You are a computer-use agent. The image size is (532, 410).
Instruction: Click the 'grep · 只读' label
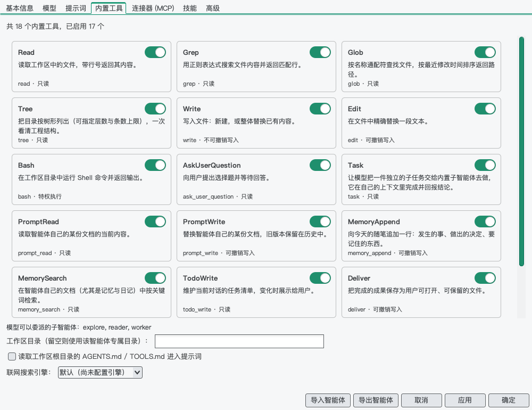[x=198, y=84]
